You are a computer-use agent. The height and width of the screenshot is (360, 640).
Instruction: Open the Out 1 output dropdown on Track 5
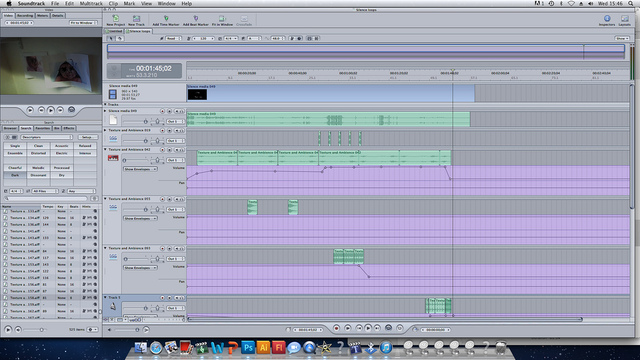point(175,308)
